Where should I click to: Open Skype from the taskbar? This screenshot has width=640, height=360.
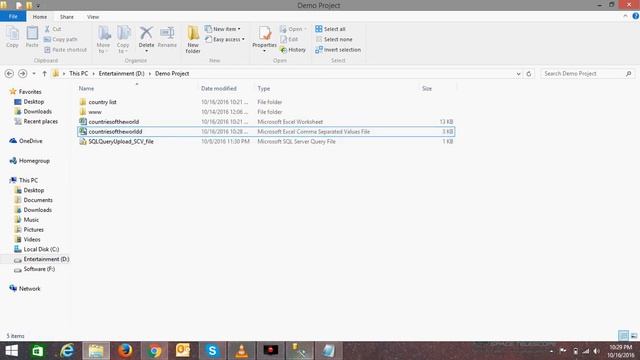click(212, 351)
